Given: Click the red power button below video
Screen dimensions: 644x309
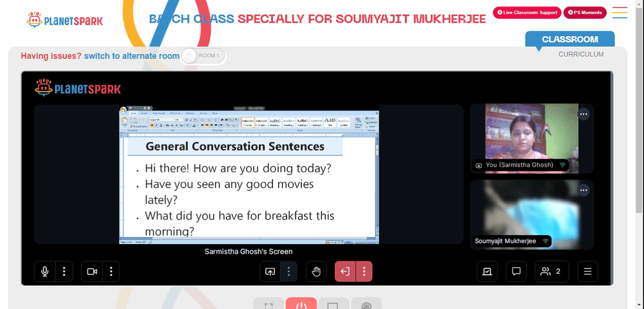Looking at the screenshot, I should click(301, 304).
